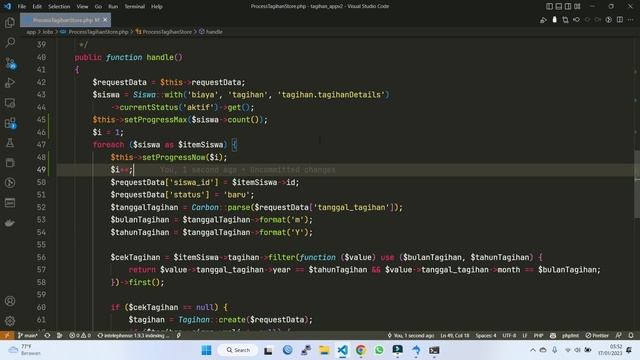Open the Extensions view in activity bar
This screenshot has height=360, width=640.
coord(10,122)
